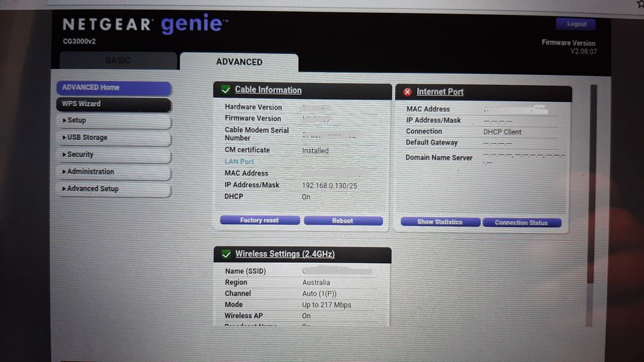Click the Cable Modem Serial Number label
The image size is (644, 362).
(257, 134)
